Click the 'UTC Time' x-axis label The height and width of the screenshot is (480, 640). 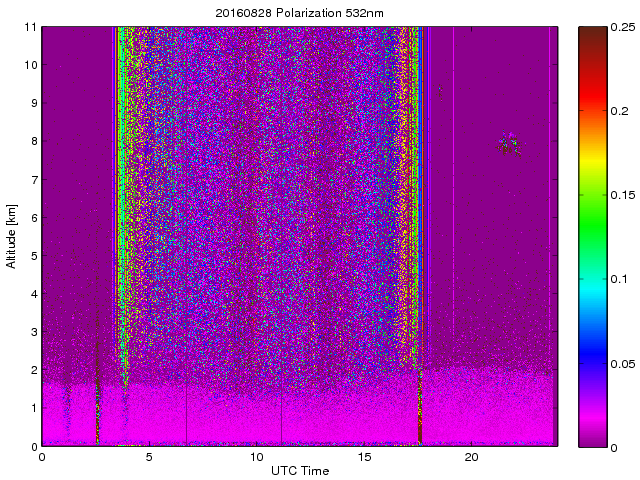click(299, 470)
